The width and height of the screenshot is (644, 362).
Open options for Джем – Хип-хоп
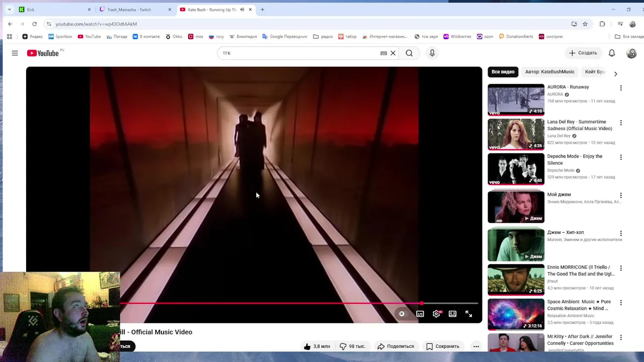(621, 234)
